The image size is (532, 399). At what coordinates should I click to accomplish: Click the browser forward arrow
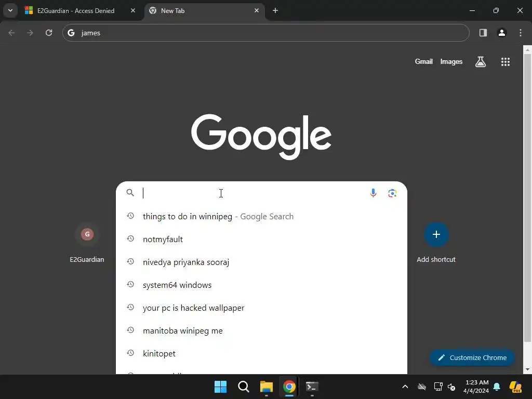point(30,33)
